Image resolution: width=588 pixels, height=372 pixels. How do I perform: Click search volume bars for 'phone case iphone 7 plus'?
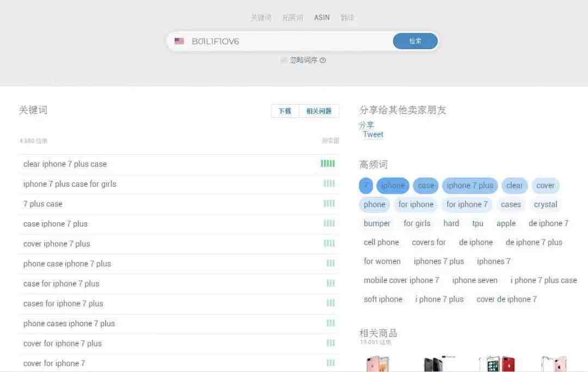click(330, 263)
